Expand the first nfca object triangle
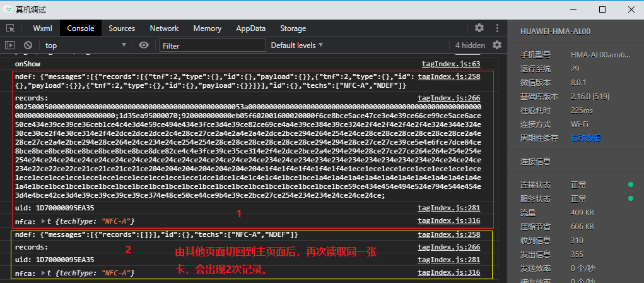The width and height of the screenshot is (644, 283). [44, 221]
